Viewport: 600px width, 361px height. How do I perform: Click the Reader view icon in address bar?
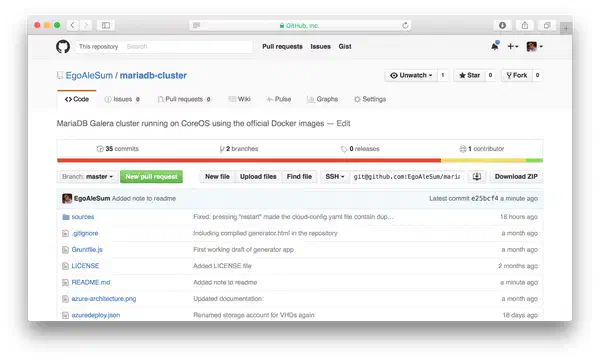pos(196,25)
